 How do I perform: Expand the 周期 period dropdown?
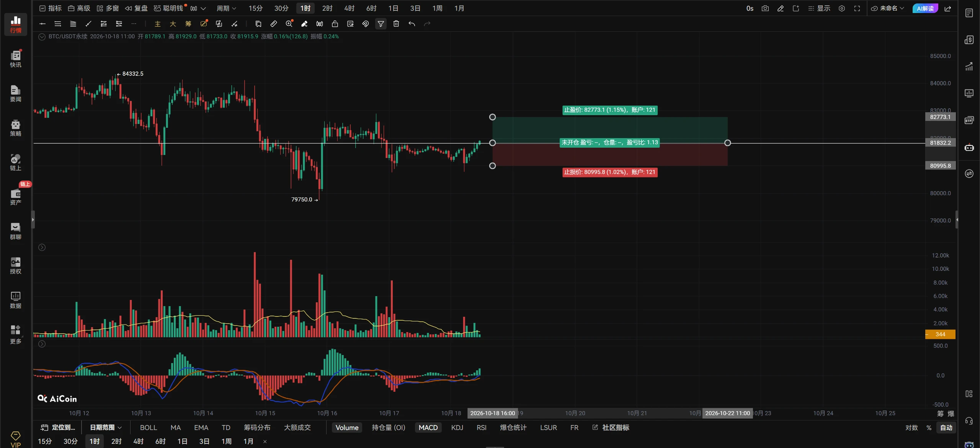click(x=227, y=8)
